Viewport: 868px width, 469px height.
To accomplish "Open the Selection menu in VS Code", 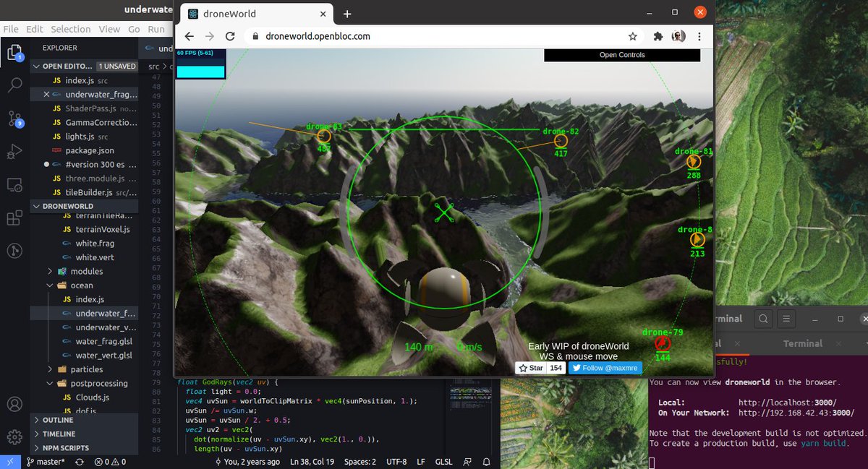I will point(70,29).
